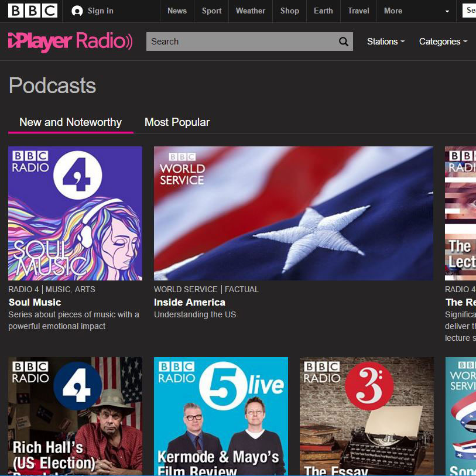This screenshot has width=476, height=476.
Task: Click the Soul Music title link
Action: (x=35, y=302)
